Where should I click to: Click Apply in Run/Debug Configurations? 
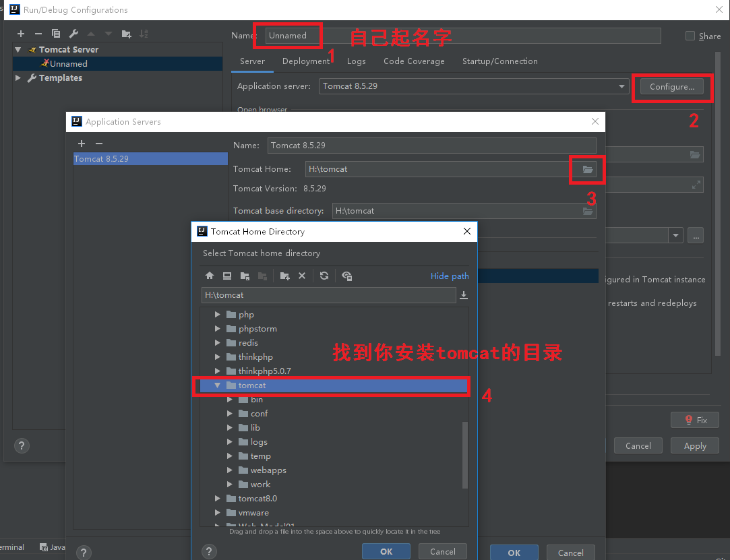pyautogui.click(x=695, y=446)
